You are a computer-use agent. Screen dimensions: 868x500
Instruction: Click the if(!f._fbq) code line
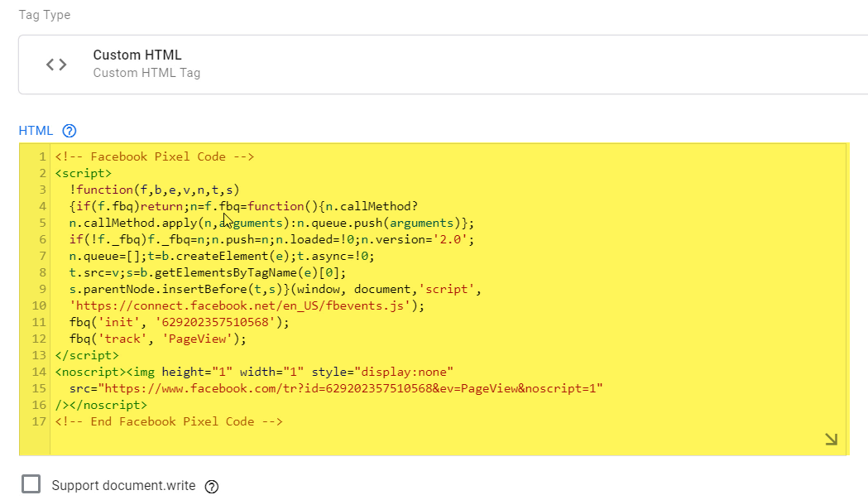[x=271, y=240]
